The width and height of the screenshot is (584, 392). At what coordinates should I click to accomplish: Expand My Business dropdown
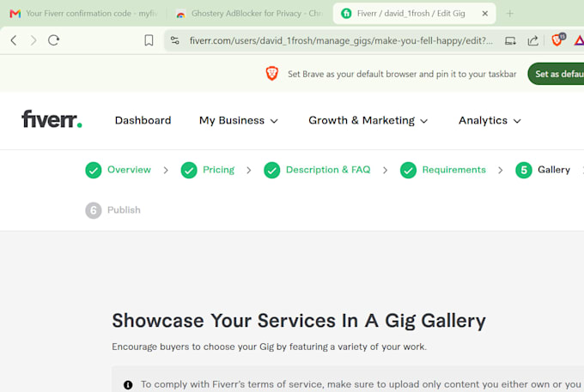tap(239, 120)
